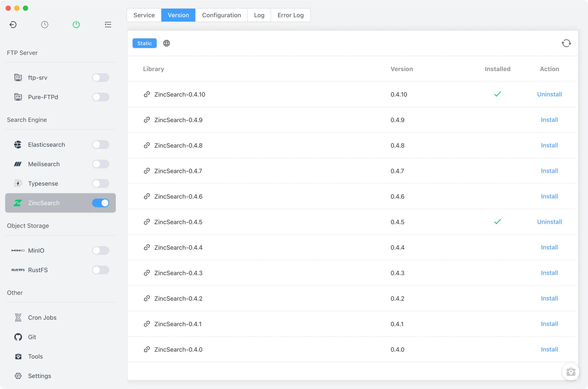Disable the ZincSearch switch

click(100, 203)
